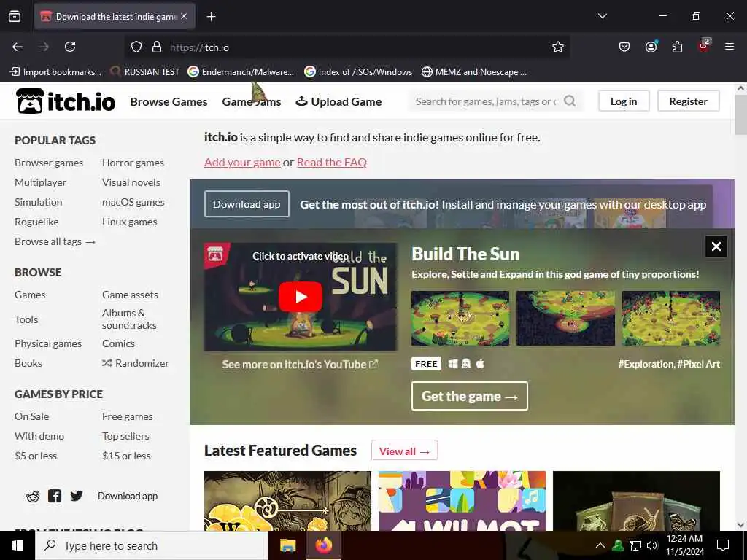Click the Firefox taskbar icon
The height and width of the screenshot is (560, 747).
tap(323, 545)
